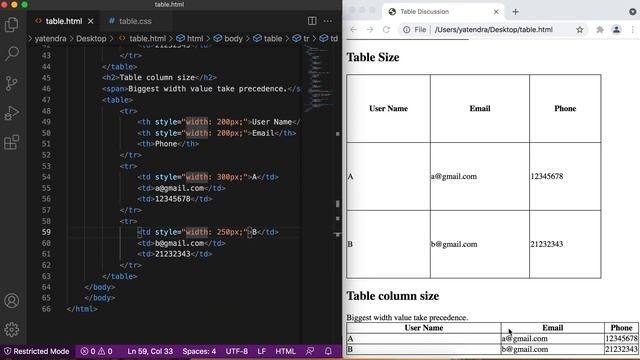
Task: Open the Explorer view in activity bar
Action: (x=11, y=24)
